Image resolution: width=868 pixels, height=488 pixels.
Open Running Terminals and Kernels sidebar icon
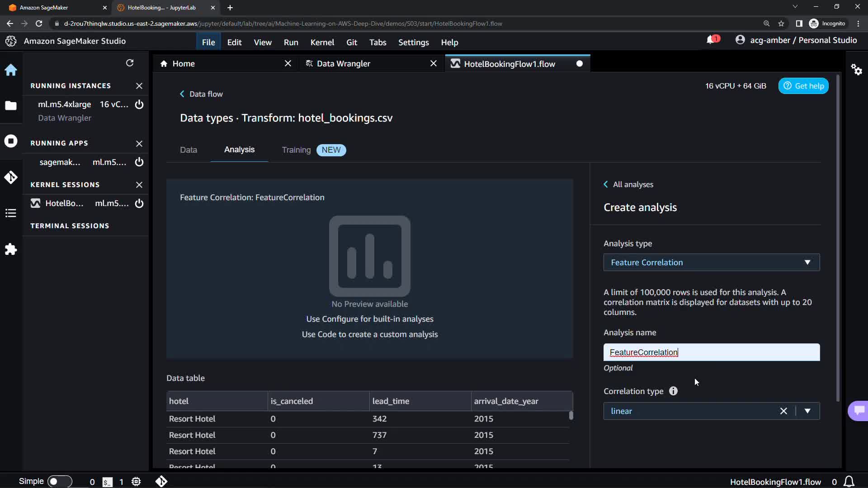pyautogui.click(x=11, y=141)
